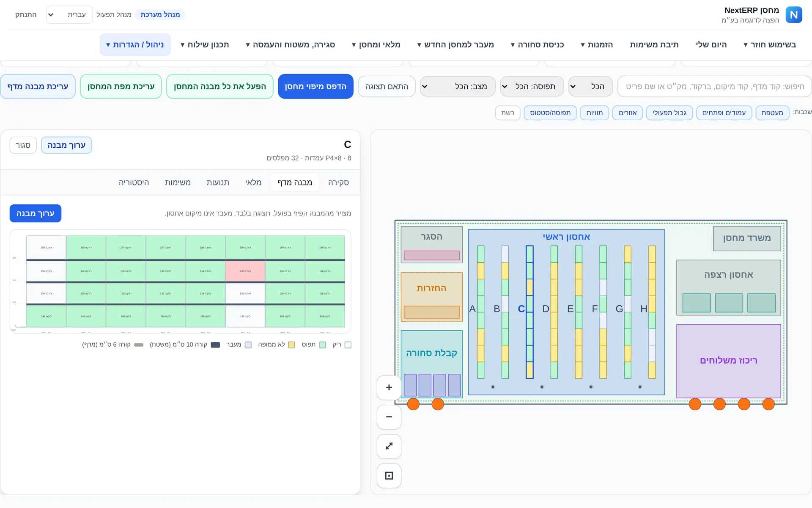Expand the כניסת סחורה menu
The height and width of the screenshot is (508, 812).
point(538,44)
